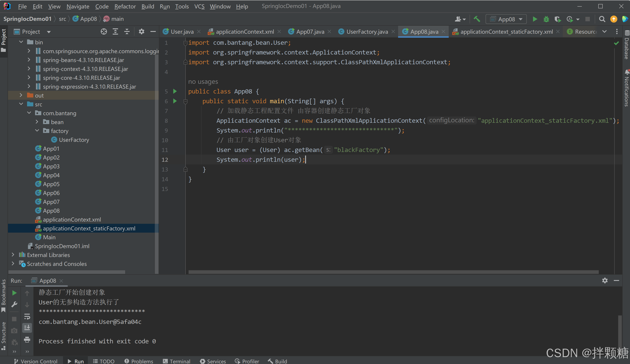
Task: Click the Print icon in Run console
Action: (x=27, y=340)
